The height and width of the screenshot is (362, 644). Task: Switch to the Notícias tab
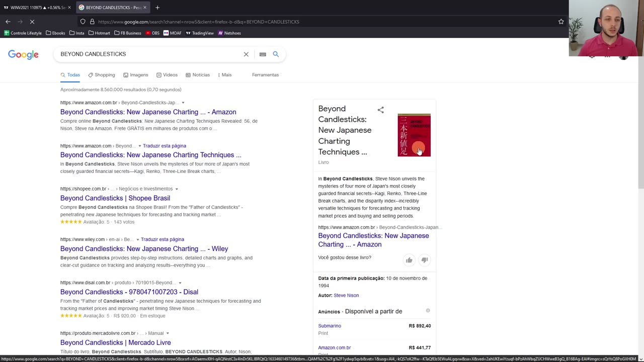pyautogui.click(x=197, y=75)
